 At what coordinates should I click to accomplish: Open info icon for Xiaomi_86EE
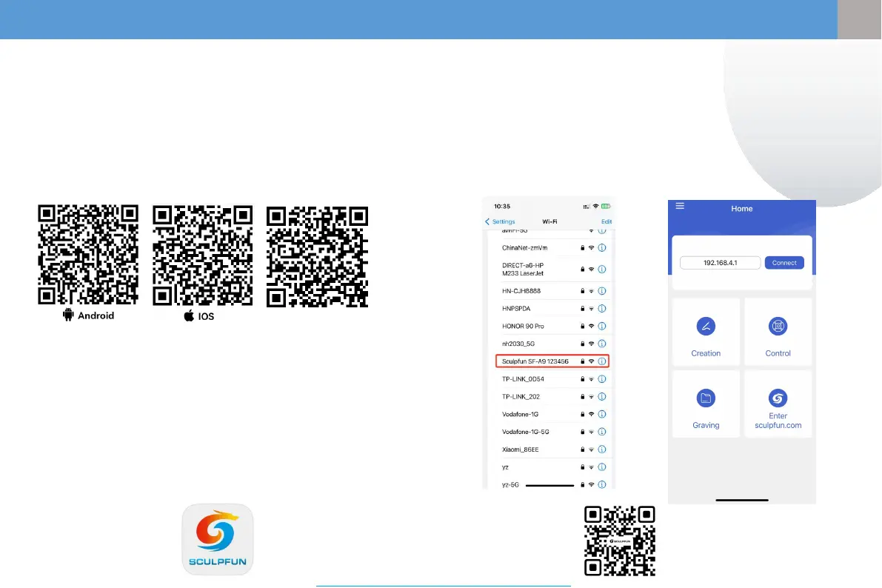[x=602, y=449]
